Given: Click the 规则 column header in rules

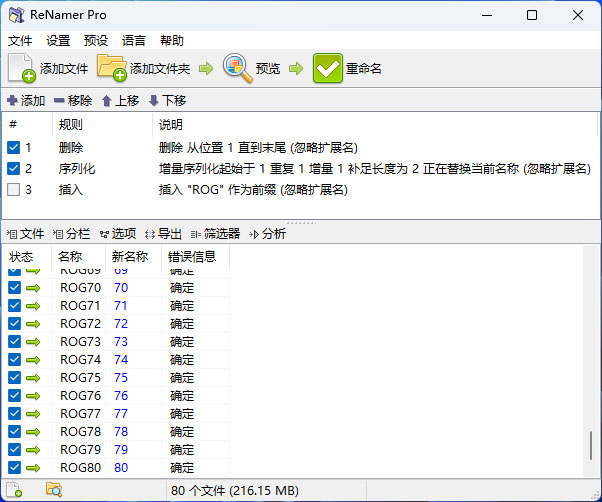Looking at the screenshot, I should pyautogui.click(x=103, y=124).
